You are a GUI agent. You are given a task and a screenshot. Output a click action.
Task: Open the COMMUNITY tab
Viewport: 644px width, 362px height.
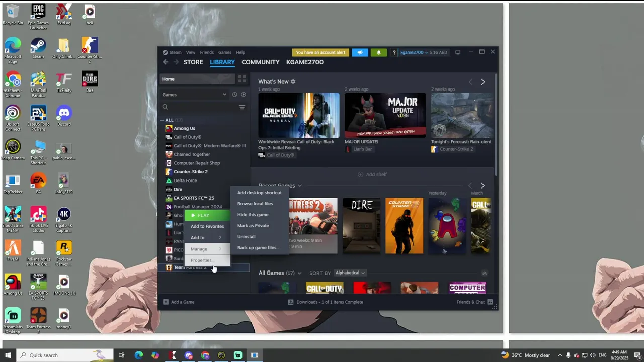[261, 62]
